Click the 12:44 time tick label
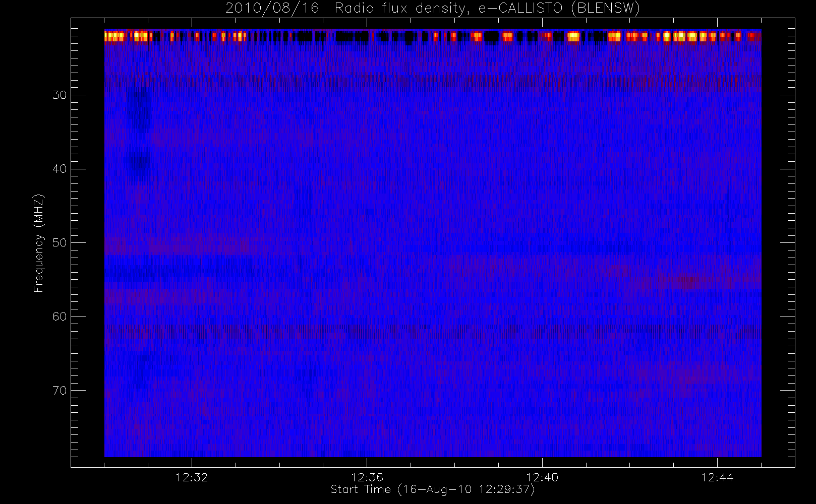The width and height of the screenshot is (816, 504). coord(717,477)
